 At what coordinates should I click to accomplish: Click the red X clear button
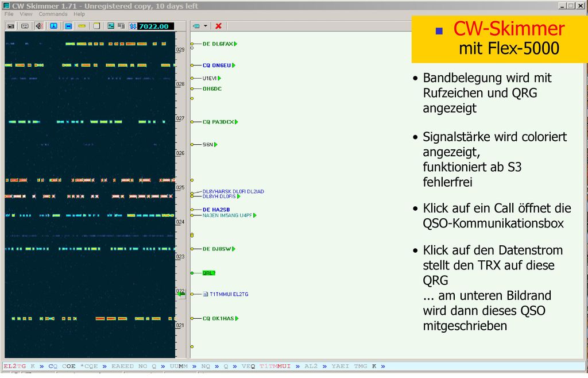point(218,26)
